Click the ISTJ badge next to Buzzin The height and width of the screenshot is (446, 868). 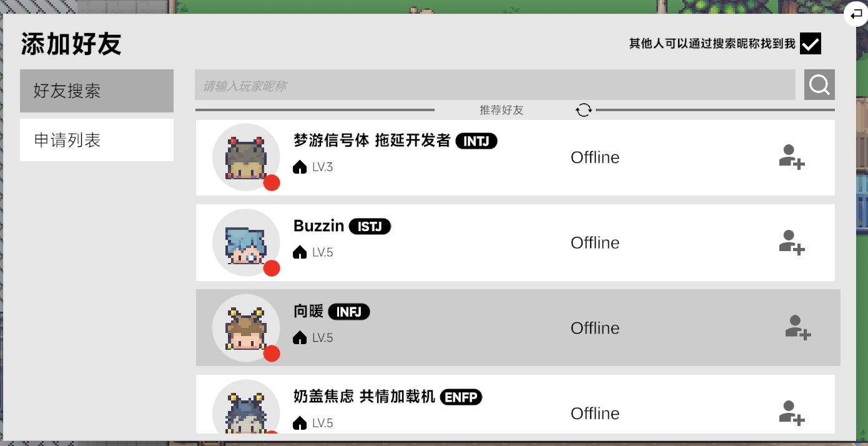coord(370,227)
